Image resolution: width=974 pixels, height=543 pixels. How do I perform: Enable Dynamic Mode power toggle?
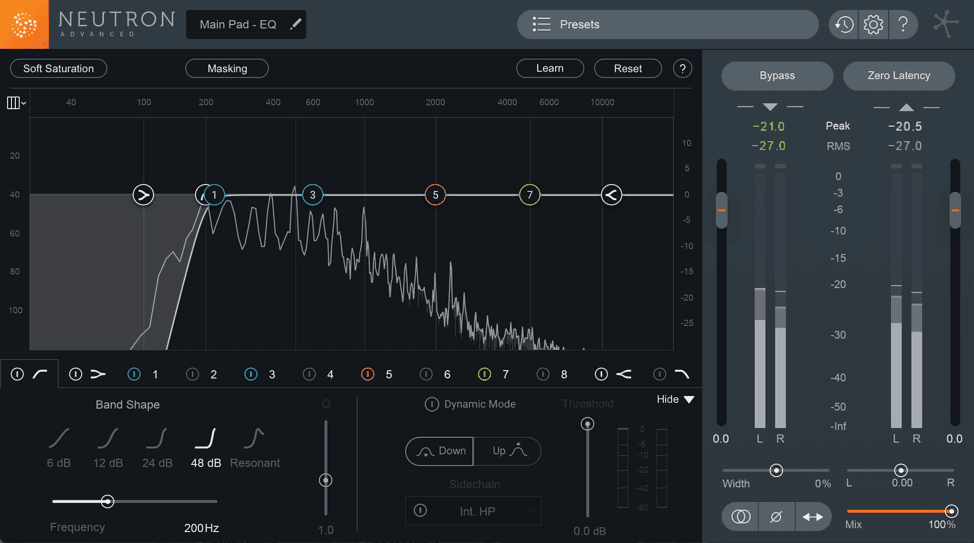click(x=431, y=404)
